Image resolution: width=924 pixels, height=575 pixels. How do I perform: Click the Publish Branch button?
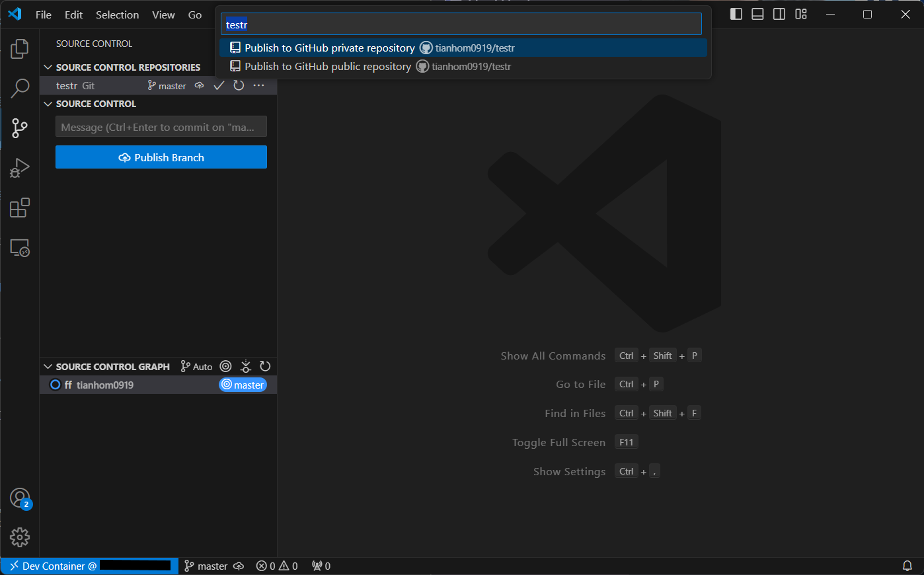tap(161, 157)
